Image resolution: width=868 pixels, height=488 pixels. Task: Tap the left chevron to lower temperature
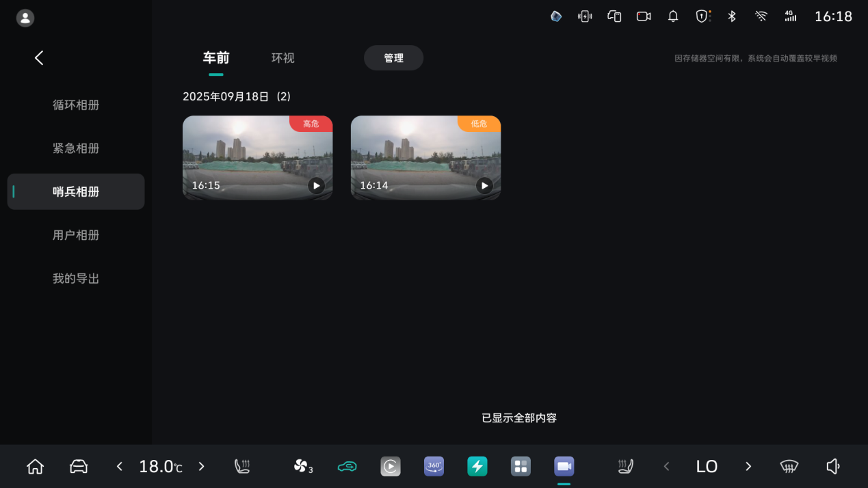pyautogui.click(x=119, y=466)
